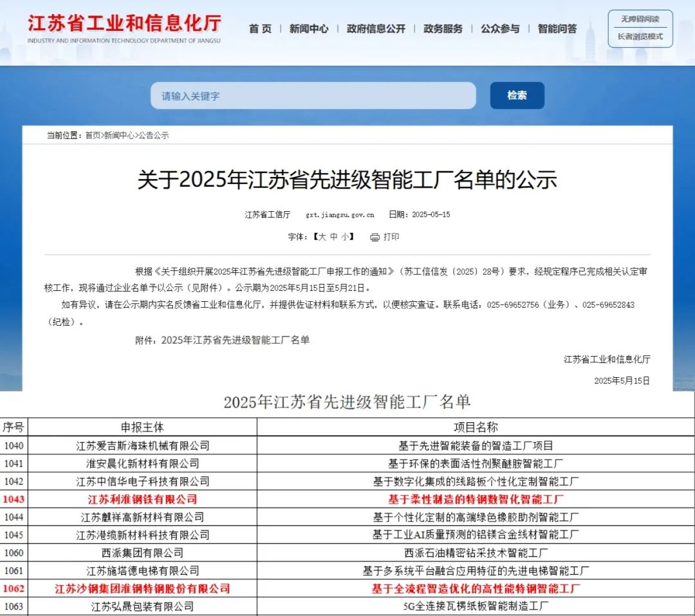The width and height of the screenshot is (695, 616).
Task: Set font size to 中
Action: (x=334, y=237)
